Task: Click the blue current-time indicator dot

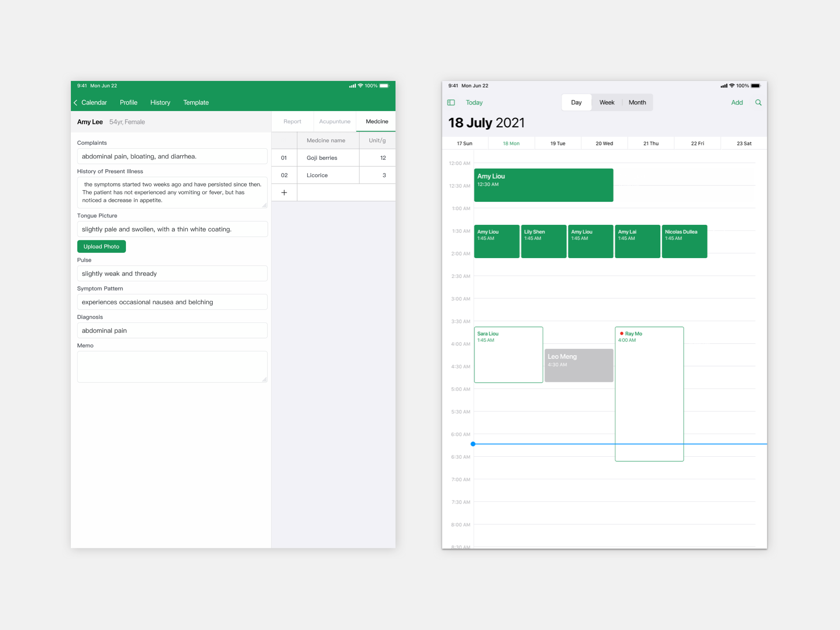Action: tap(473, 444)
